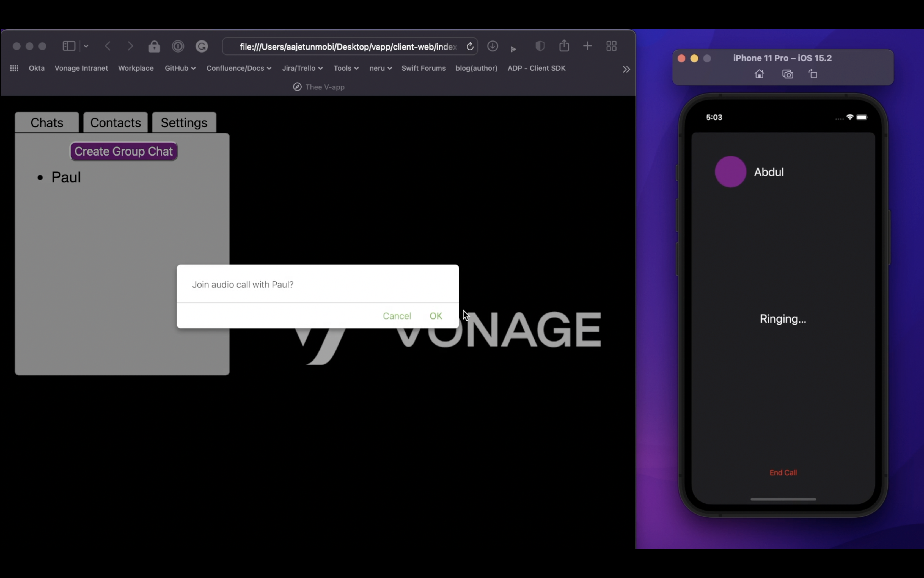This screenshot has height=578, width=924.
Task: Click the Share icon in Safari
Action: point(564,46)
